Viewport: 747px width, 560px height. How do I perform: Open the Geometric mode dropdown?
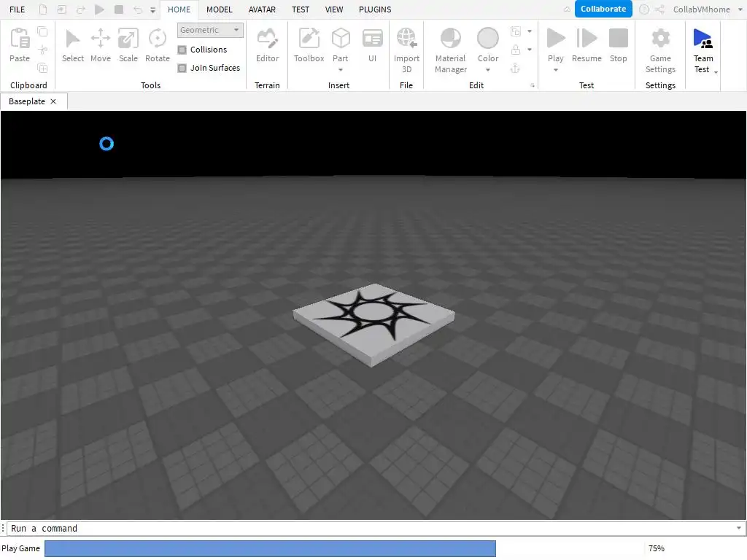pyautogui.click(x=210, y=30)
